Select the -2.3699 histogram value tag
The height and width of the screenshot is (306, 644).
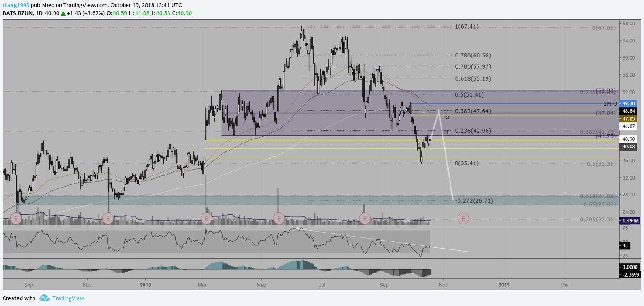pyautogui.click(x=630, y=275)
